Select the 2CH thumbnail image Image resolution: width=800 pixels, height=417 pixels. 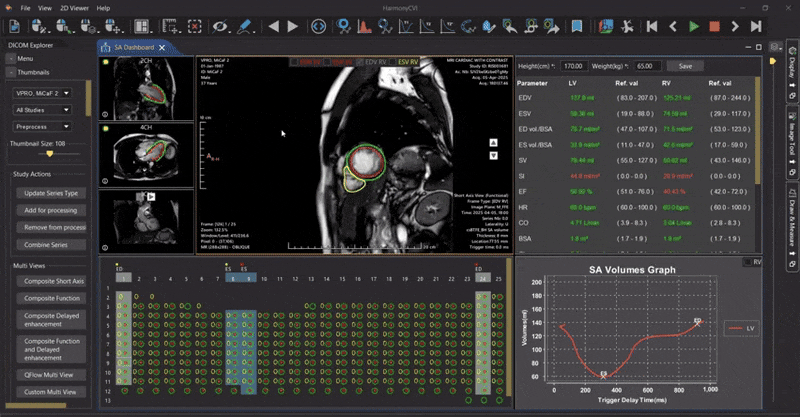click(146, 89)
